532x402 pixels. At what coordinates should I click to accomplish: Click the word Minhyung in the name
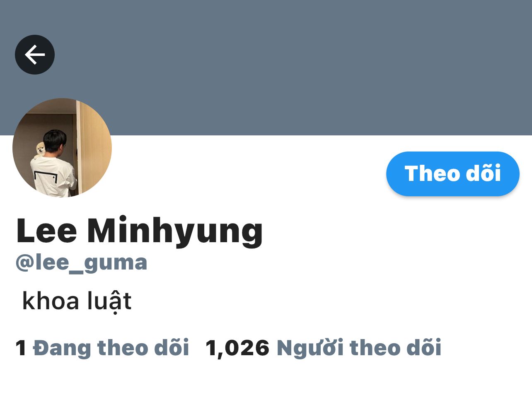pos(175,231)
